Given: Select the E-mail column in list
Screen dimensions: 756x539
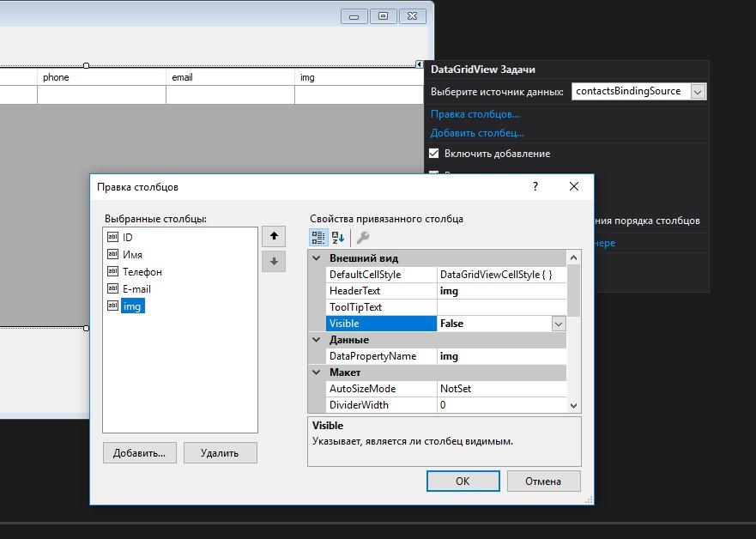Looking at the screenshot, I should click(x=136, y=289).
